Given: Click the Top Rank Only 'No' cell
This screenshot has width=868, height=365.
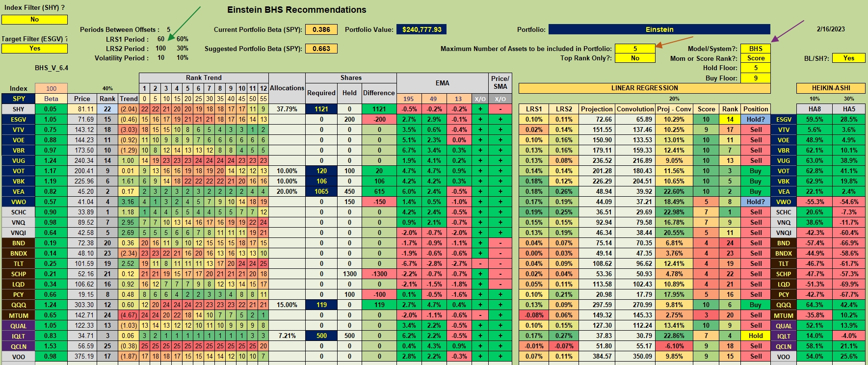Looking at the screenshot, I should 635,58.
